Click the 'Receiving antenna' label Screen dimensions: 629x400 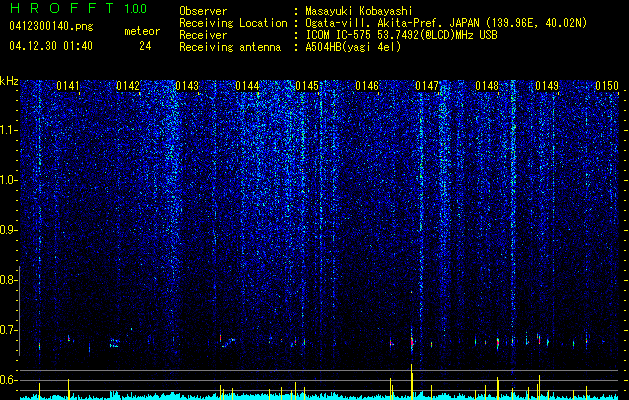coord(230,47)
